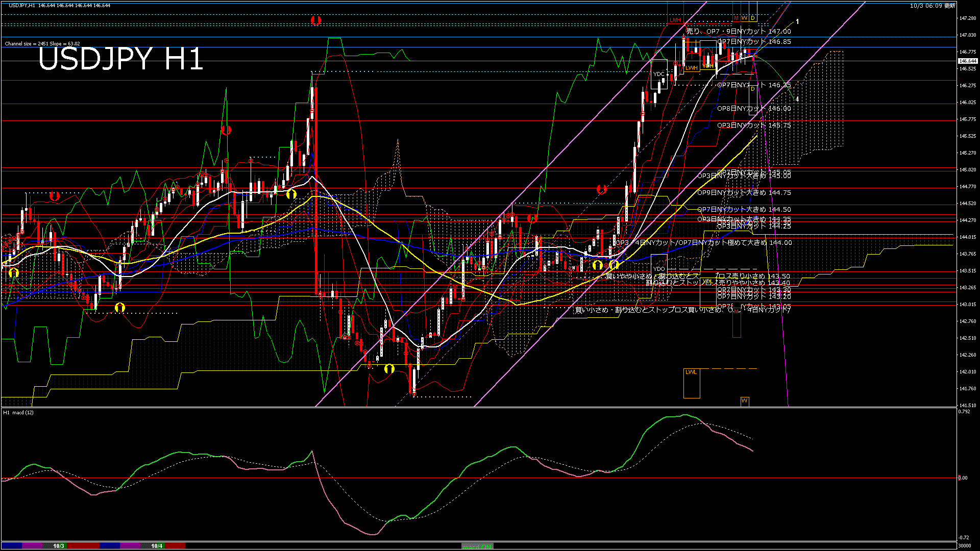
Task: Click the OP7日NYカット 146.85 label
Action: pyautogui.click(x=754, y=42)
